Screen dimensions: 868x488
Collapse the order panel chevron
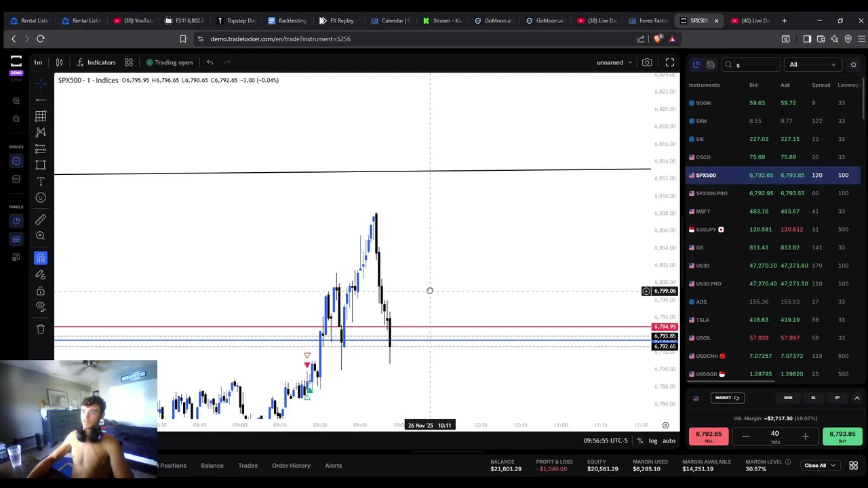coord(857,398)
